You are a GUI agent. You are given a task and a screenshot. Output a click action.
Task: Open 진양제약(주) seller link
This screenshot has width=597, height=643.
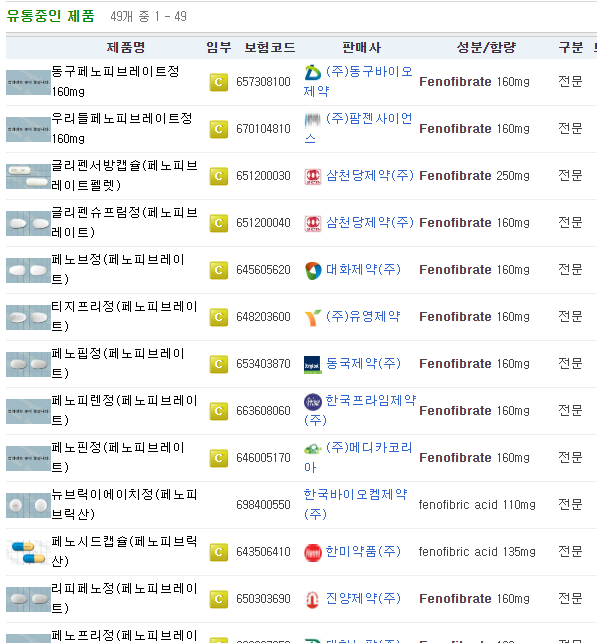coord(363,599)
